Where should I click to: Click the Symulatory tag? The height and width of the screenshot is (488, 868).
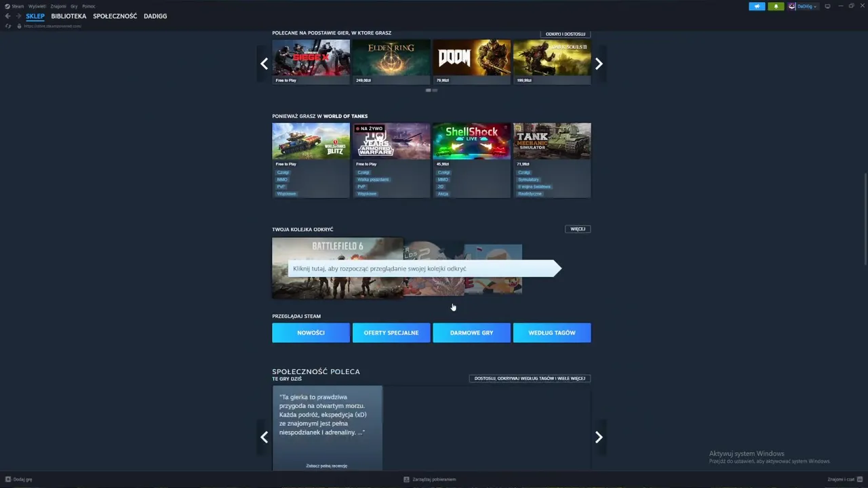[529, 180]
